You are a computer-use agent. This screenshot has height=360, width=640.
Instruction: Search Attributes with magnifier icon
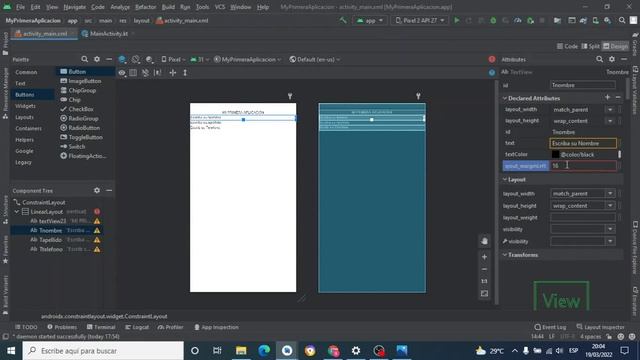(x=599, y=59)
